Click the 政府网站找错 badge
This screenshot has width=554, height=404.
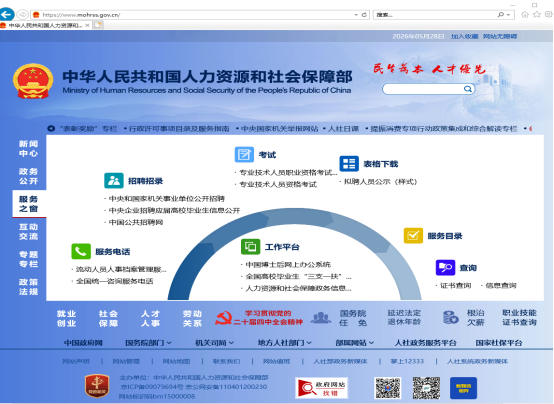pos(322,388)
